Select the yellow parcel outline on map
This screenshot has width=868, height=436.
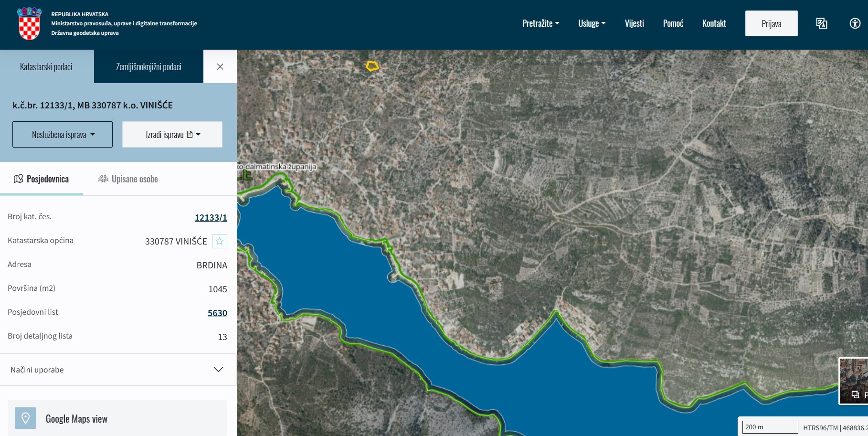click(372, 66)
